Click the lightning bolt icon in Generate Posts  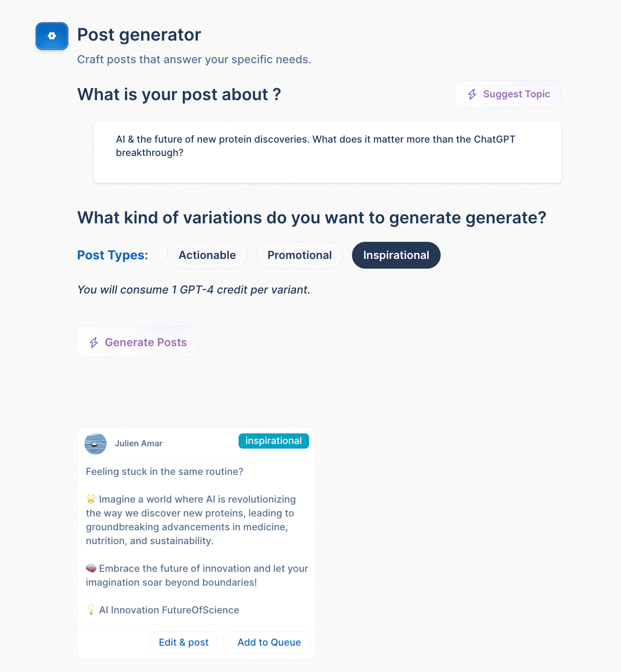(94, 342)
